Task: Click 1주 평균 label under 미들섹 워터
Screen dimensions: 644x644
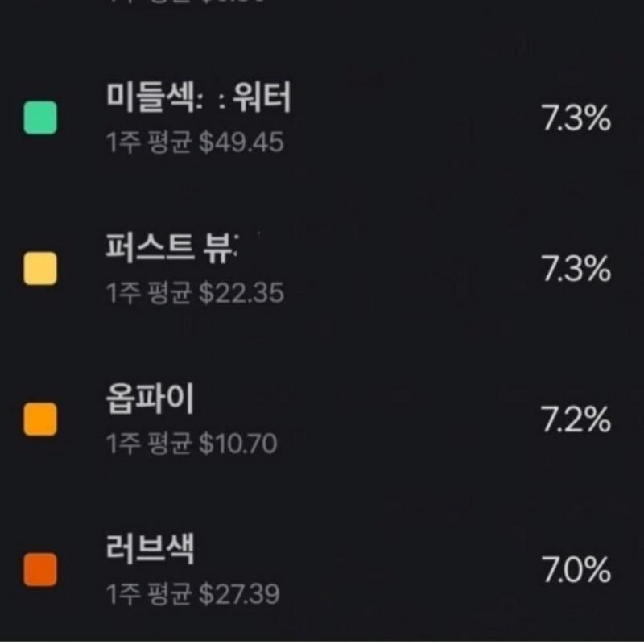Action: click(148, 143)
